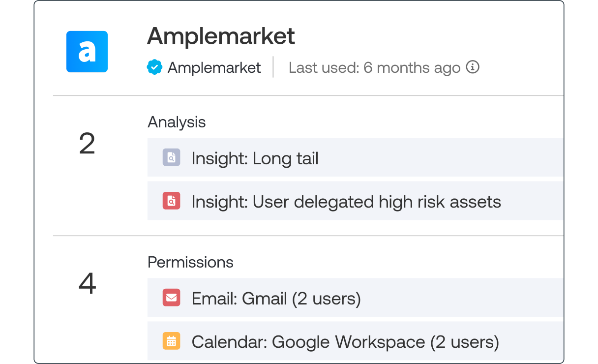Screen dimensions: 598x364
Task: Click the analysis count number 2
Action: click(x=87, y=145)
